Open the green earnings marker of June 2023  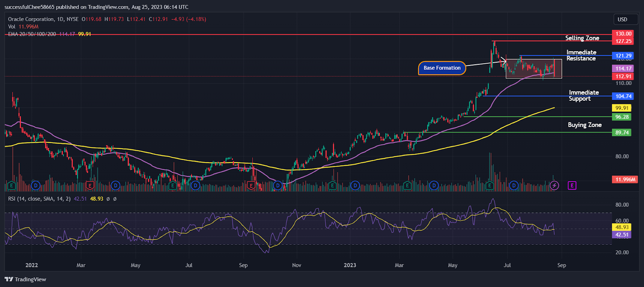click(490, 185)
